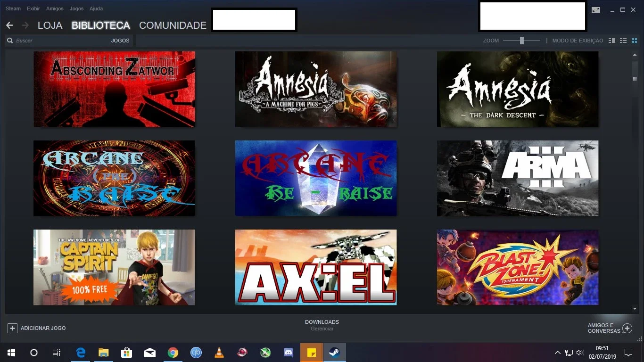Launch Google Chrome from taskbar
This screenshot has width=644, height=362.
pyautogui.click(x=173, y=353)
